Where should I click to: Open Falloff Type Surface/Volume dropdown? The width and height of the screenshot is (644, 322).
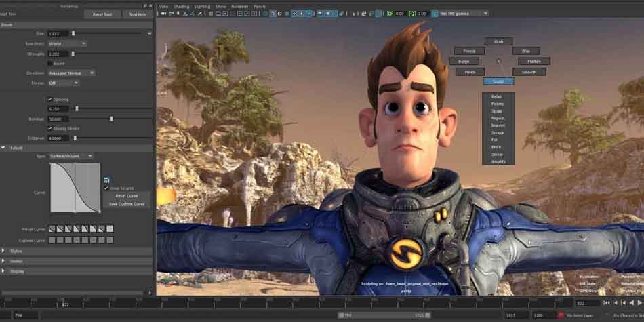pyautogui.click(x=71, y=156)
